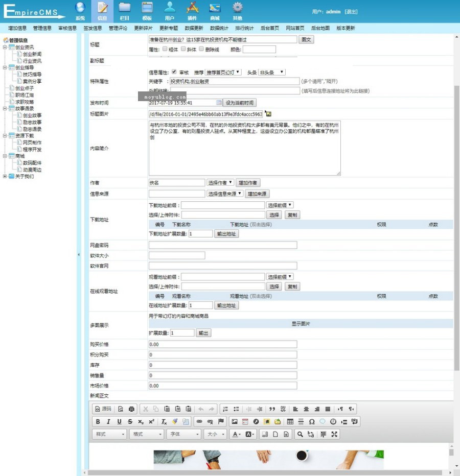The image size is (460, 476).
Task: Toggle bold formatting in the editor toolbar
Action: coord(98,421)
